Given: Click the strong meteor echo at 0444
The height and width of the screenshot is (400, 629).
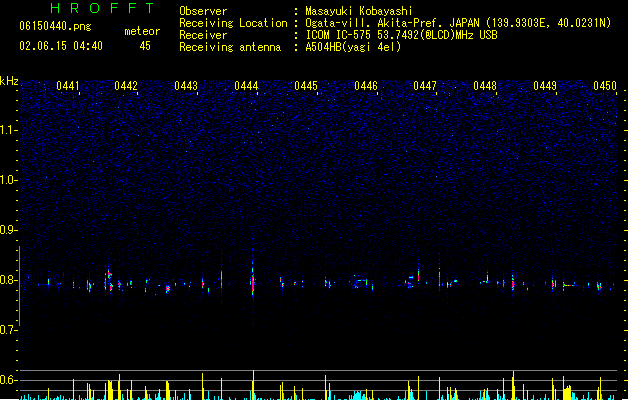Looking at the screenshot, I should pyautogui.click(x=253, y=281).
